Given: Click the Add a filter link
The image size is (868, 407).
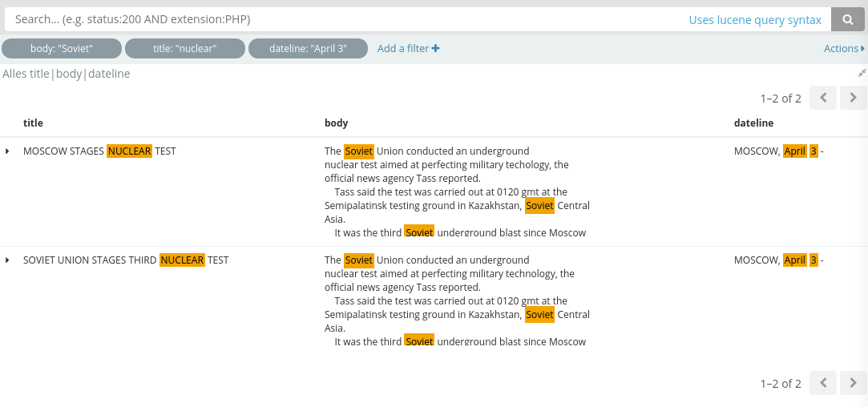Looking at the screenshot, I should tap(403, 48).
